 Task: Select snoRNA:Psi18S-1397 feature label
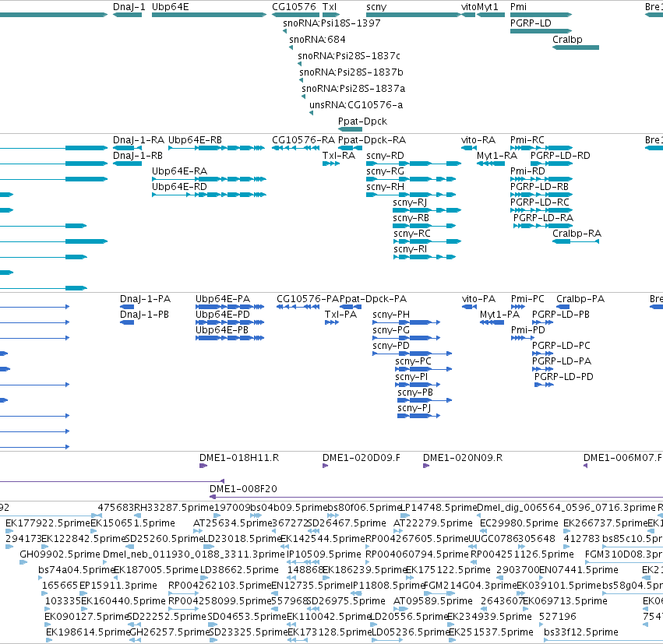coord(332,23)
